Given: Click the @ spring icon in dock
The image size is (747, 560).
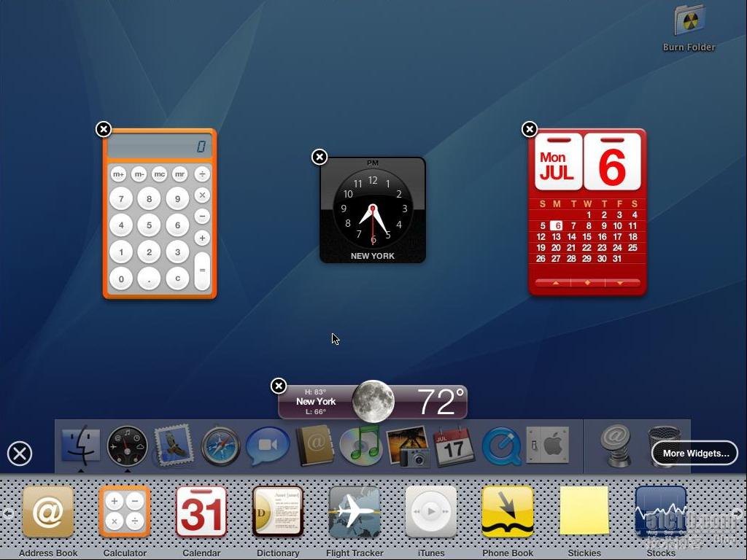Looking at the screenshot, I should coord(616,446).
